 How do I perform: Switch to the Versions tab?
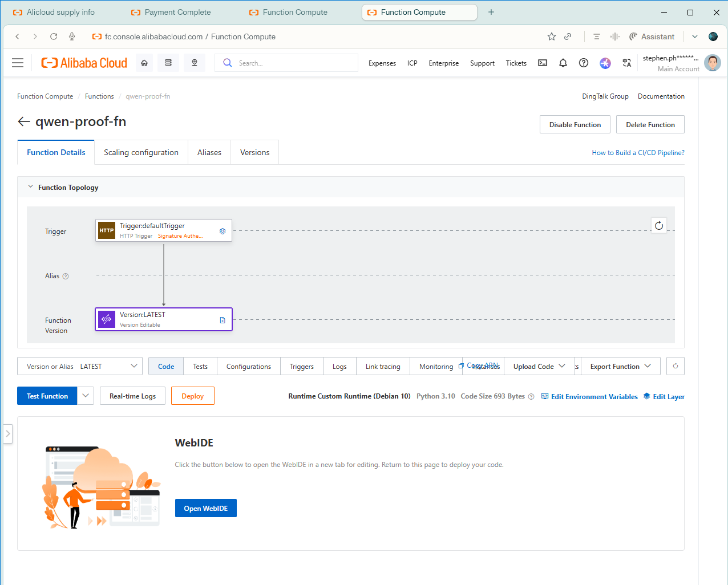pos(254,152)
